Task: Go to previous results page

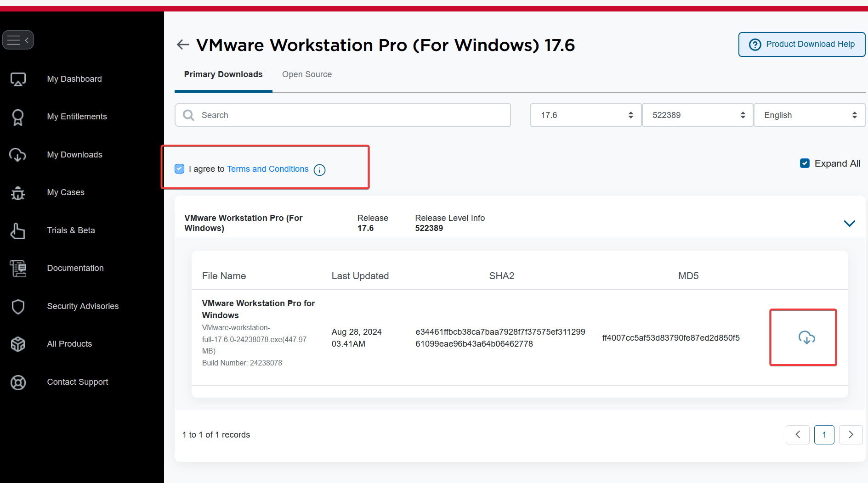Action: tap(798, 434)
